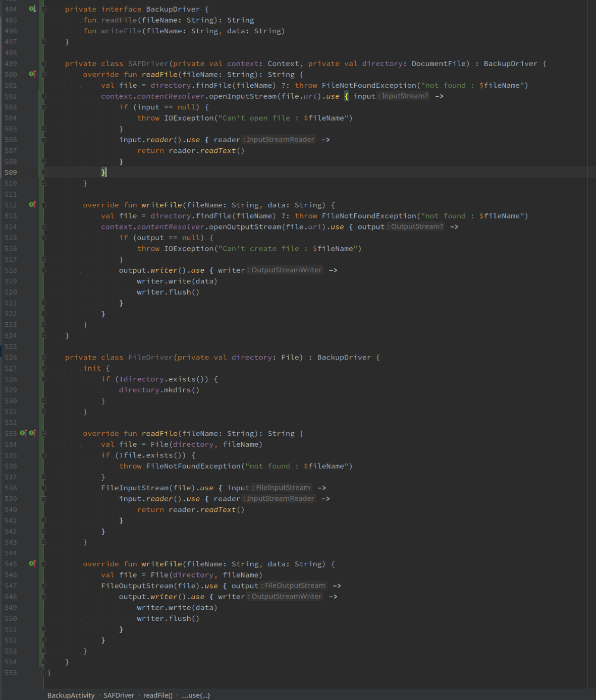Click the implements gutter icon on line 545
Screen dimensions: 596x700
coord(32,564)
